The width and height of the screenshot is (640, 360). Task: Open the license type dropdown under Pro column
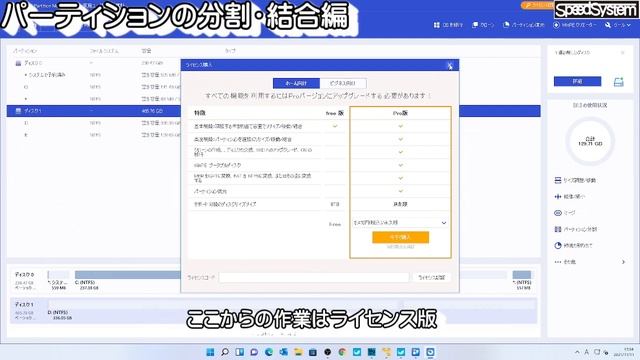[x=400, y=223]
